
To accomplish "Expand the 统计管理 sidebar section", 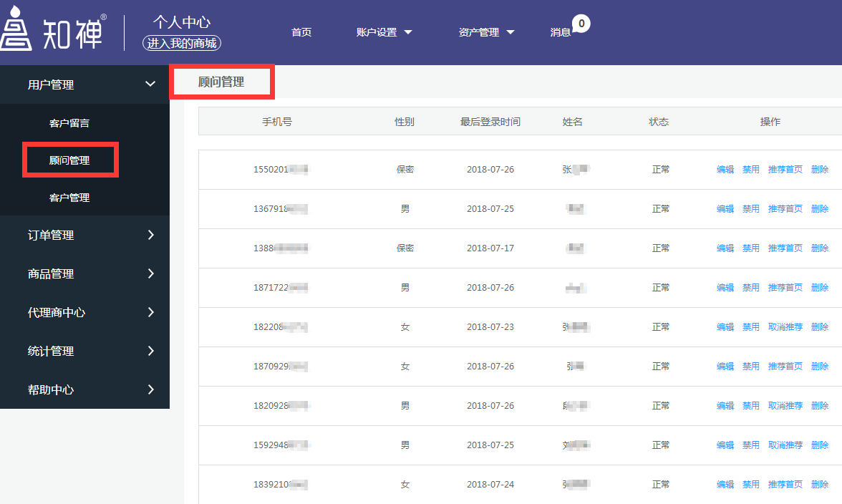I will (x=84, y=351).
